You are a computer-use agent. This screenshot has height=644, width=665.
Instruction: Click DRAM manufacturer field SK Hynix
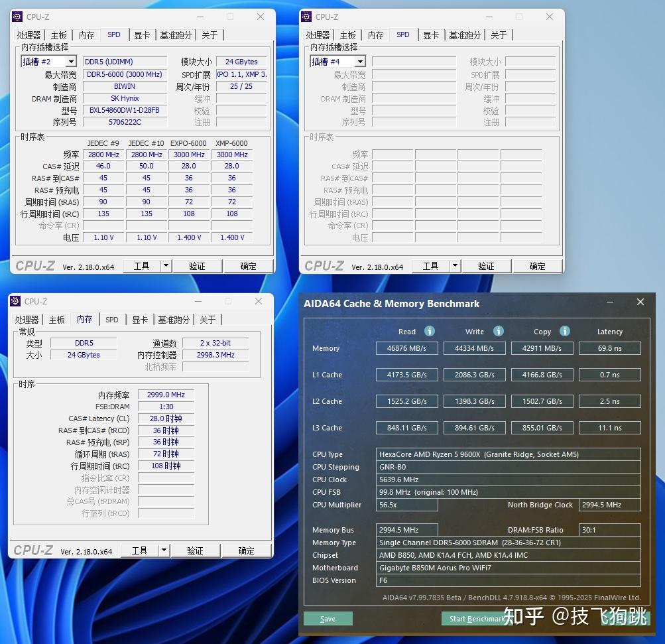click(x=125, y=98)
